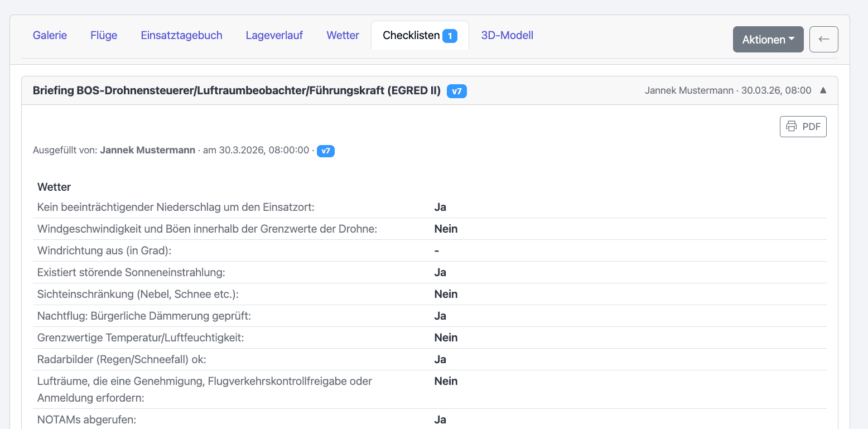Open the Aktionen dropdown menu

point(768,39)
